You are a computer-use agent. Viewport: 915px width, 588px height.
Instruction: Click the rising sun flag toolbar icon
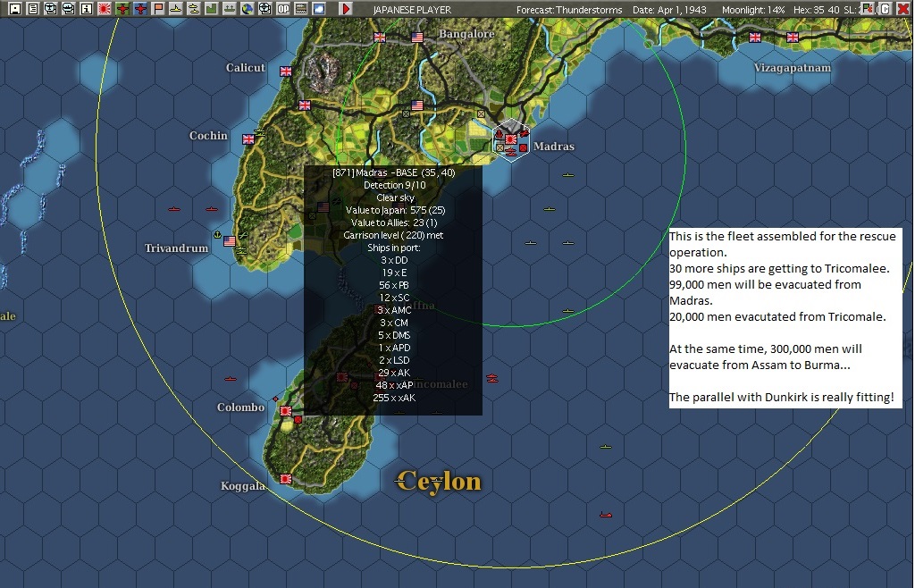pos(105,9)
